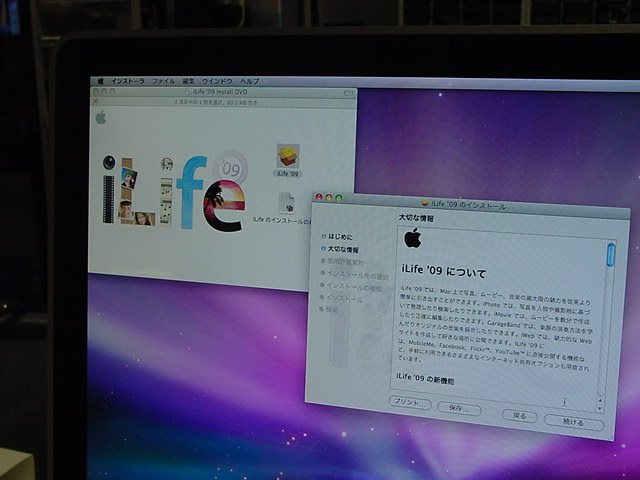Open the ヘルプ menu
This screenshot has width=640, height=480.
click(x=249, y=81)
